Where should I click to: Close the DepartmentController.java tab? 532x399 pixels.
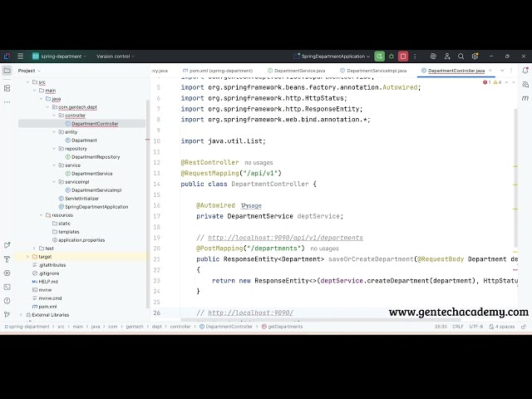coord(490,71)
